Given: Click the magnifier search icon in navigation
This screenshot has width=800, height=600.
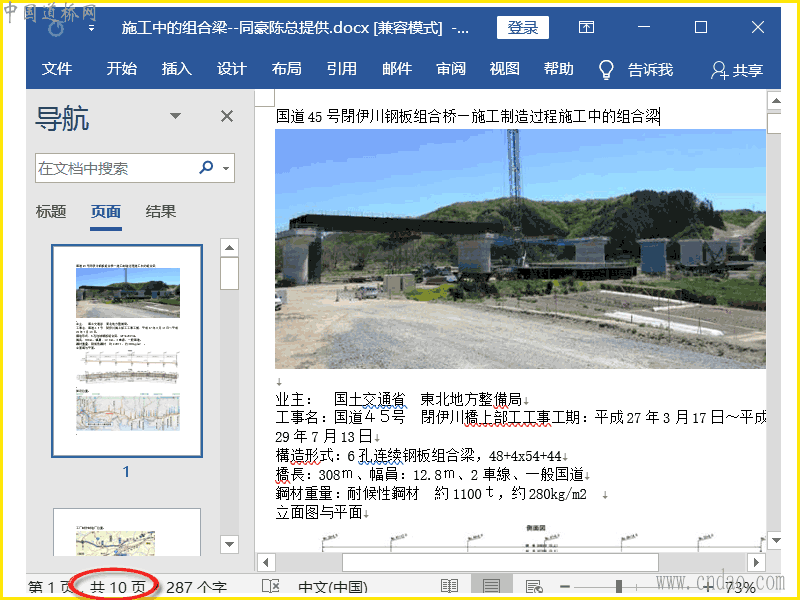Looking at the screenshot, I should 206,167.
